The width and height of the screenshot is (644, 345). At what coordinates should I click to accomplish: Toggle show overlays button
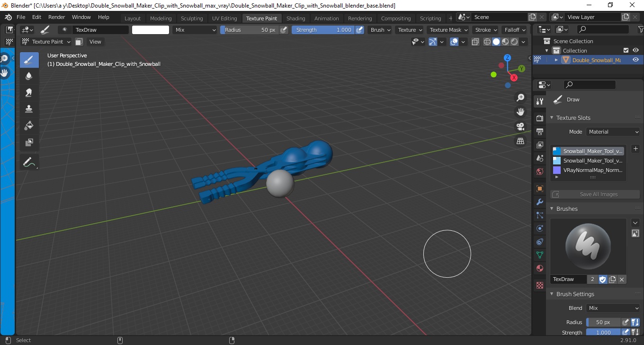click(x=454, y=42)
